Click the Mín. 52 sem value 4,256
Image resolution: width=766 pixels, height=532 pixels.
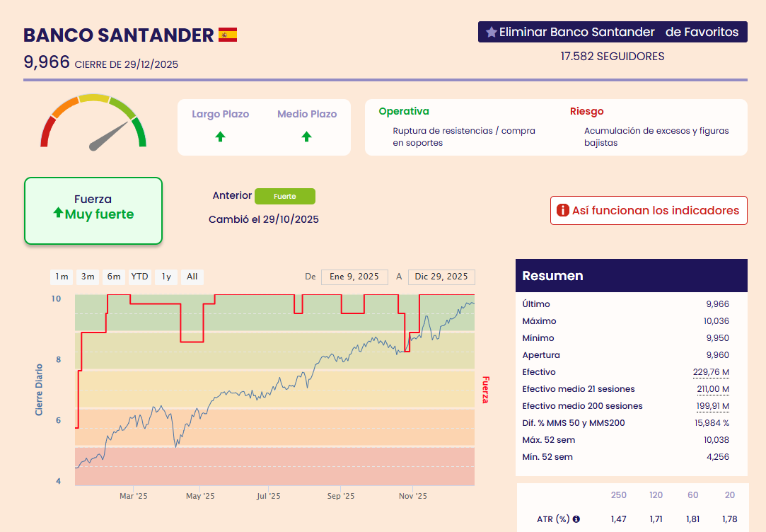pyautogui.click(x=718, y=457)
